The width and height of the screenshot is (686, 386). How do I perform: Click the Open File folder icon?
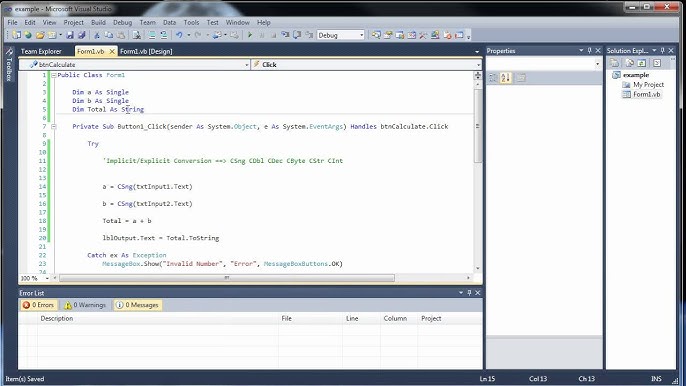pos(40,35)
